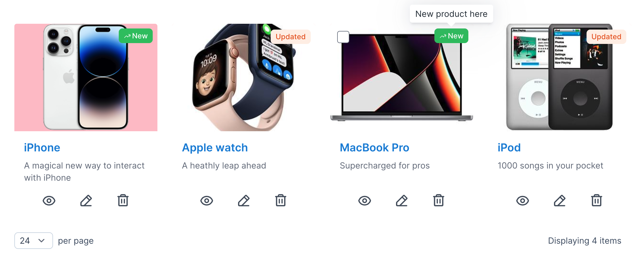
Task: Select the MacBook Pro card checkbox
Action: [343, 37]
